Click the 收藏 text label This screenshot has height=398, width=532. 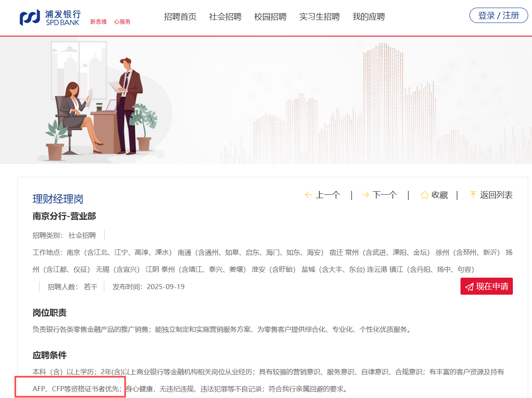tap(440, 195)
